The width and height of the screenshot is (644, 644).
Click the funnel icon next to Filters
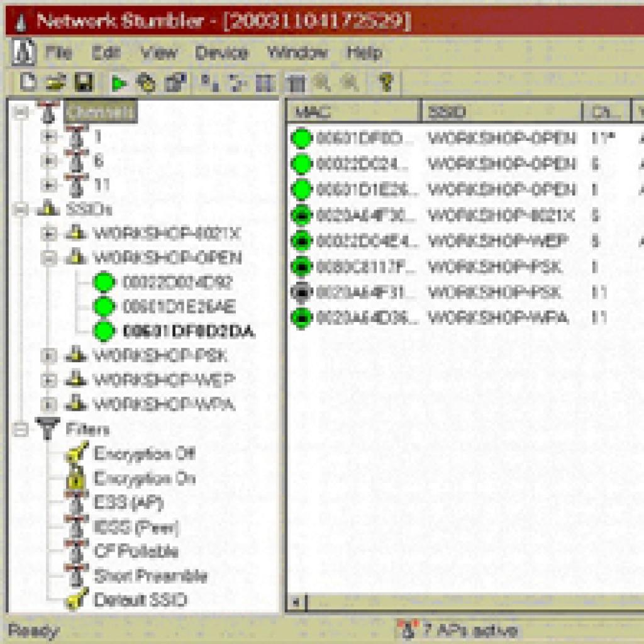48,429
